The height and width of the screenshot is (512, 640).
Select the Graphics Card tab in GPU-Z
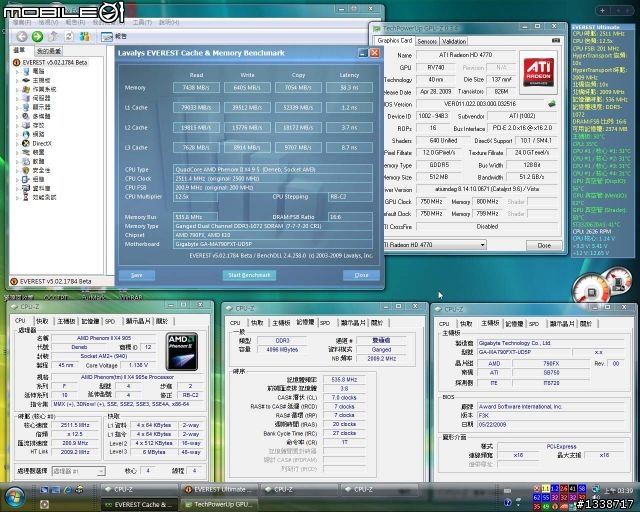pos(394,40)
